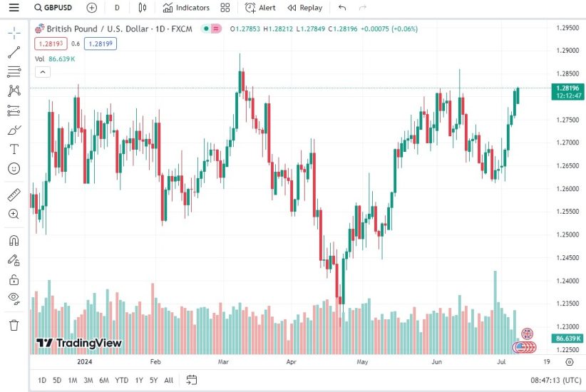586x392 pixels.
Task: Select the brush drawing tool
Action: (x=14, y=130)
